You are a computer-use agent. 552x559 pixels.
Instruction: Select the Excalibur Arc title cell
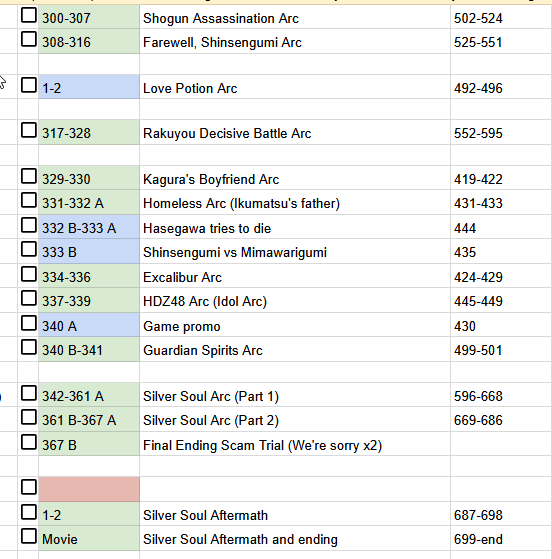295,276
